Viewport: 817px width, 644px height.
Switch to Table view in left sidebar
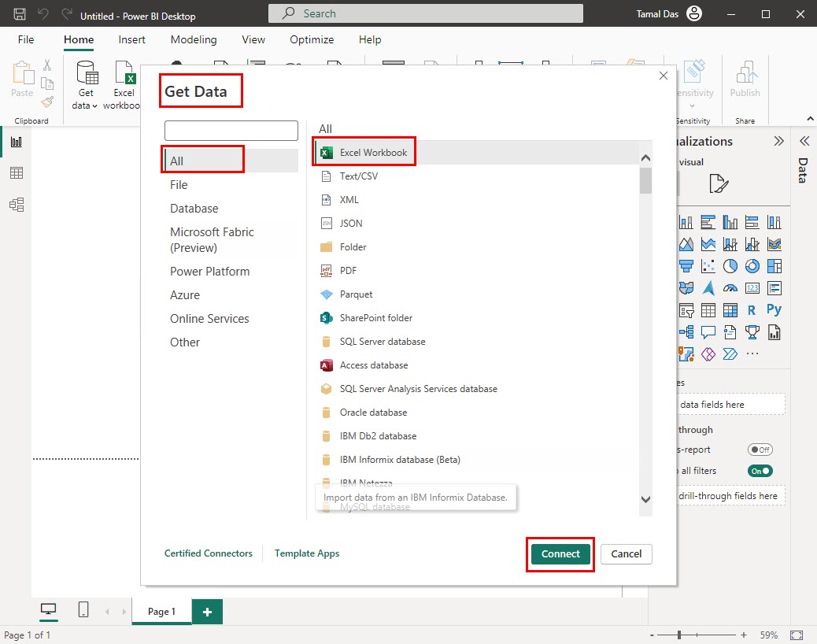tap(17, 173)
